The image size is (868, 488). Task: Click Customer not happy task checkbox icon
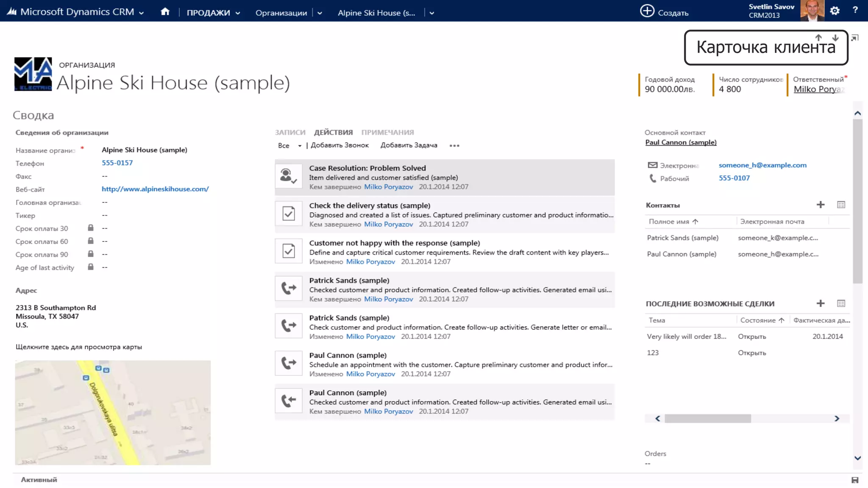(289, 251)
